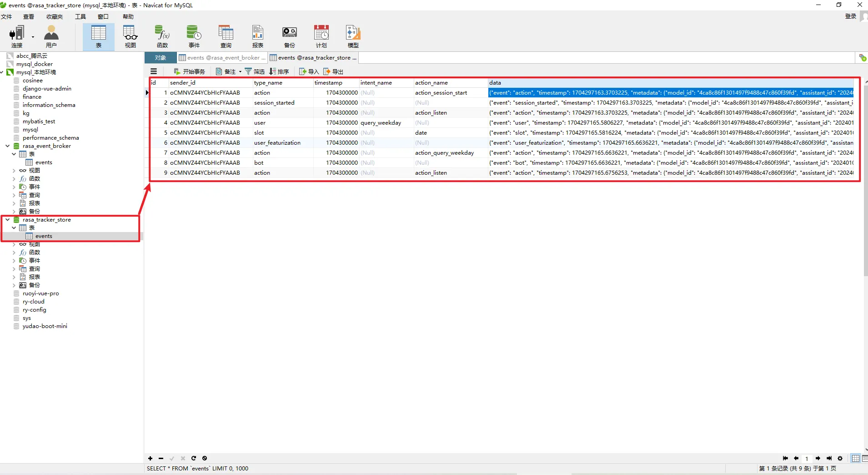Viewport: 868px width, 475px height.
Task: Collapse the rasa_event_broker database
Action: (8, 146)
